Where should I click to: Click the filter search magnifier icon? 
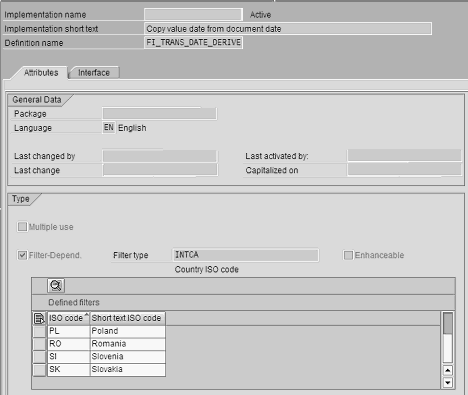click(56, 286)
